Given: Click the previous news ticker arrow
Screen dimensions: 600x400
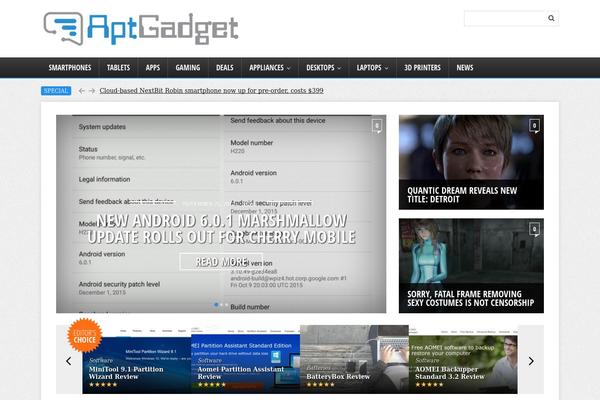Looking at the screenshot, I should [81, 91].
